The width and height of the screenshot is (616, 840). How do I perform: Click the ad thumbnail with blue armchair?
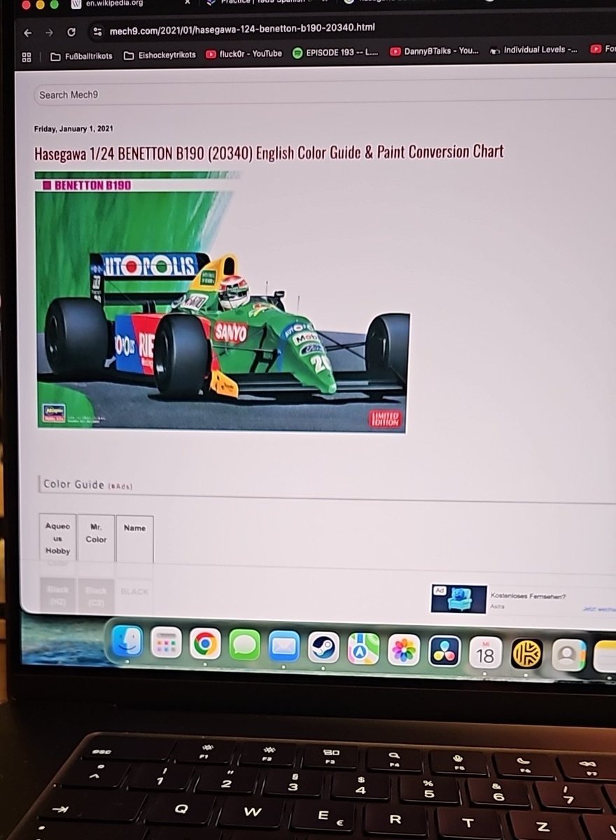[458, 599]
